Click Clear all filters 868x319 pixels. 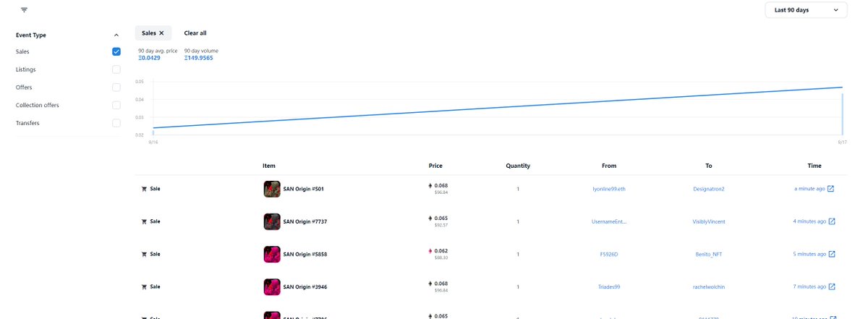tap(195, 33)
